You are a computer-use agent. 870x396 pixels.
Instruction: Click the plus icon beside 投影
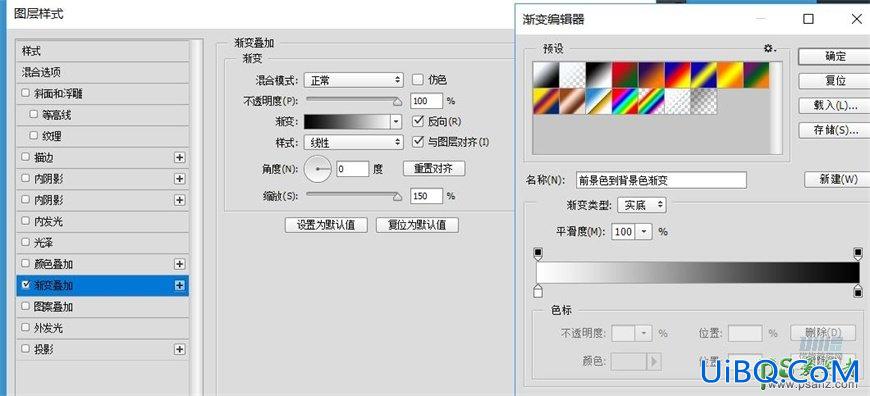pyautogui.click(x=179, y=349)
